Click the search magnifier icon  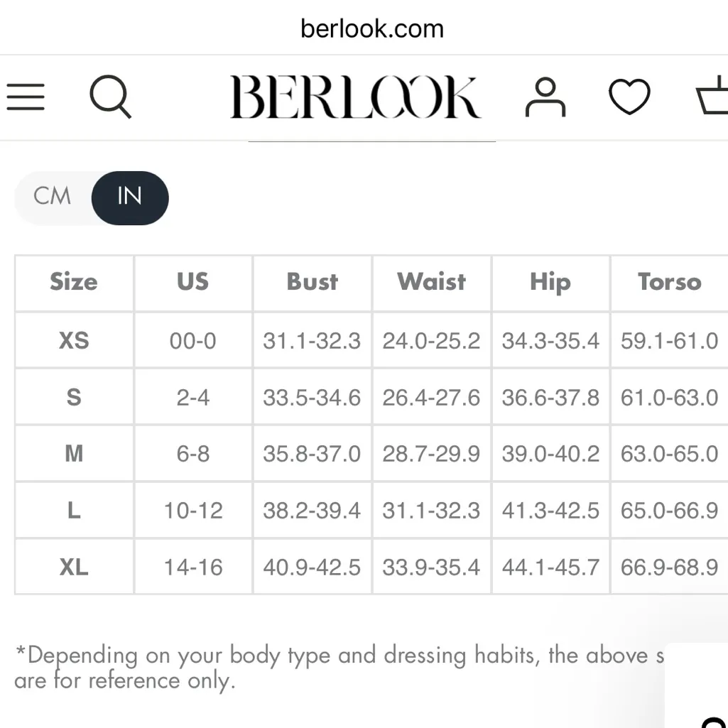click(x=111, y=97)
